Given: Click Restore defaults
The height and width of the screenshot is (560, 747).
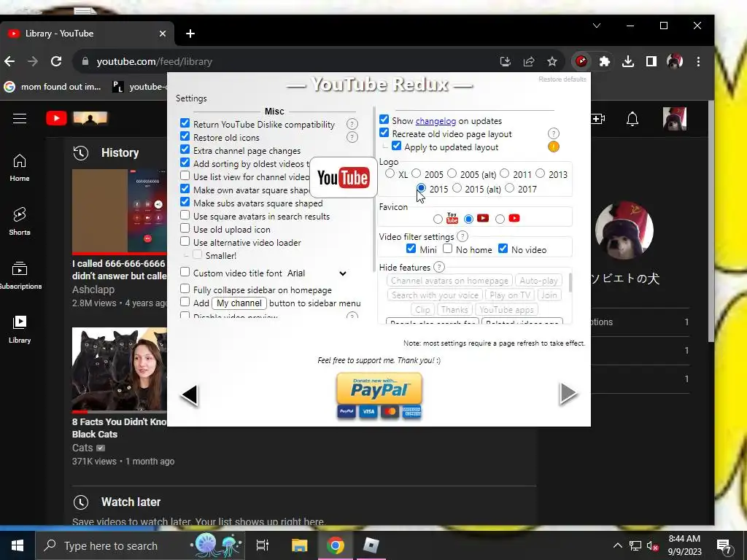Looking at the screenshot, I should click(x=562, y=79).
